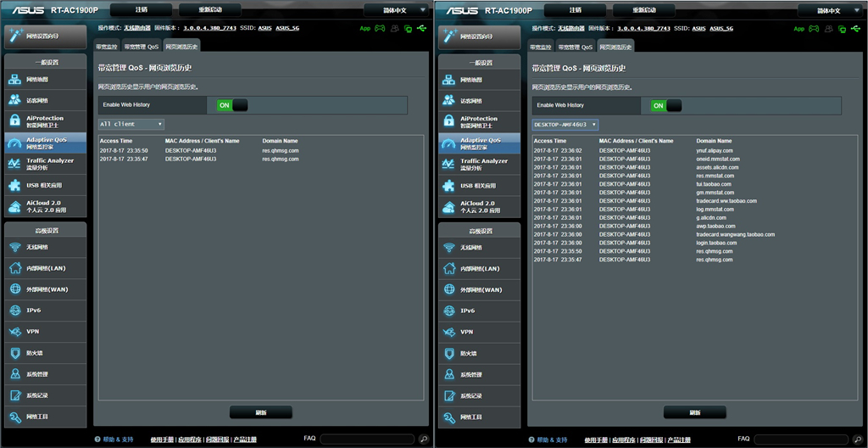Open 防火墙 firewall in left window sidebar

[46, 353]
